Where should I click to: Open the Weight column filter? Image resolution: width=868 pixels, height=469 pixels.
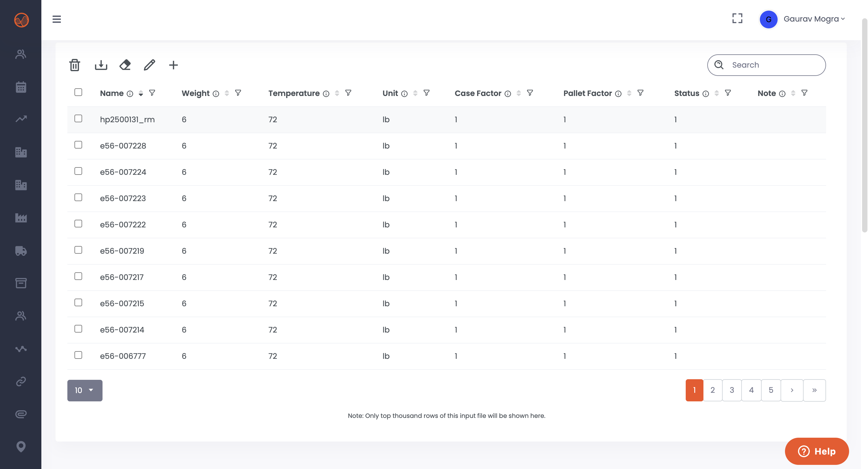(238, 93)
